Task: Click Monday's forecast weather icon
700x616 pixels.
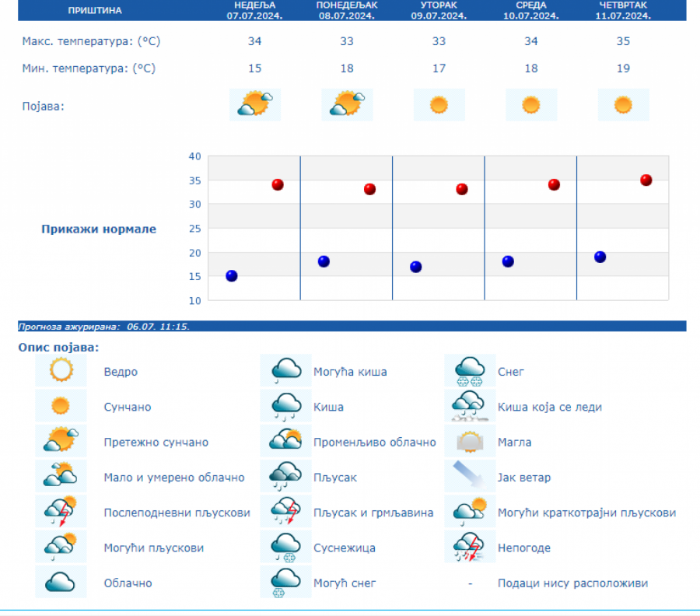Action: [x=347, y=104]
